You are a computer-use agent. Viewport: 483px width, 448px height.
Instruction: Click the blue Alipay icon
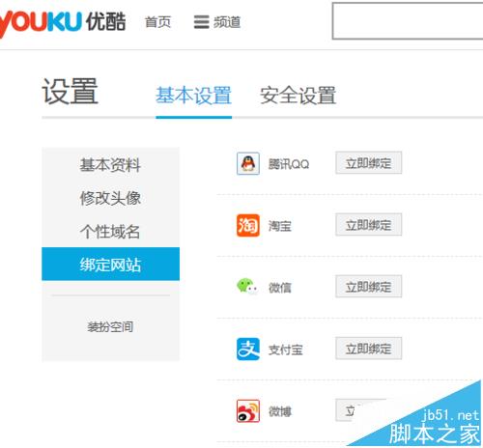[x=248, y=349]
